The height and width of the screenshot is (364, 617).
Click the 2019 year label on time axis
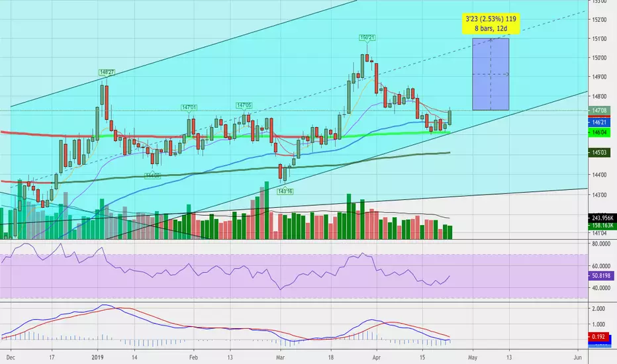tap(97, 357)
